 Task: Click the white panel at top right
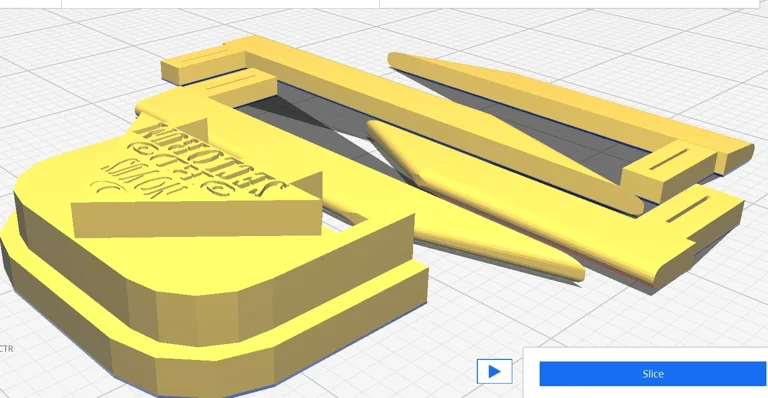568,3
